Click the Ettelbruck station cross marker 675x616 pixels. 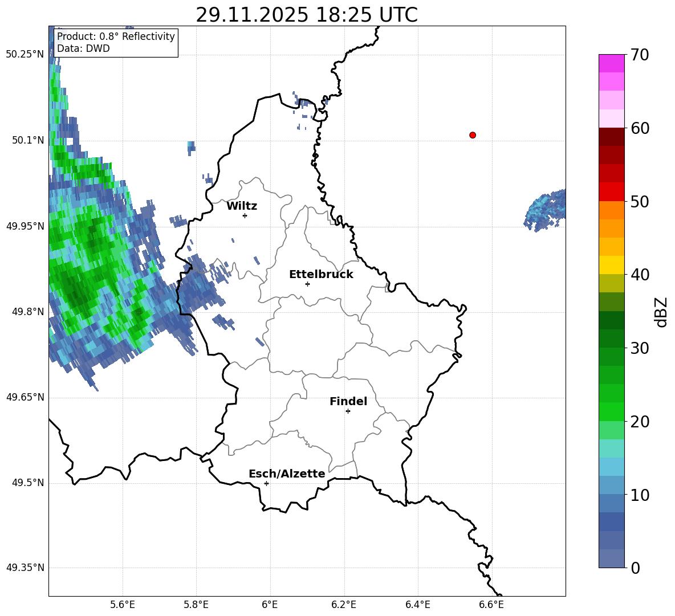coord(307,284)
